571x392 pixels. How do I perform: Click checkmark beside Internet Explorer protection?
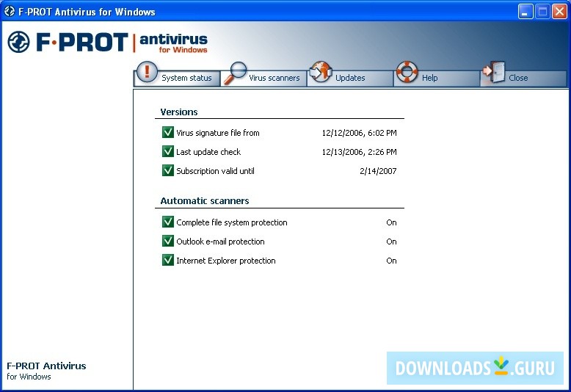[168, 260]
